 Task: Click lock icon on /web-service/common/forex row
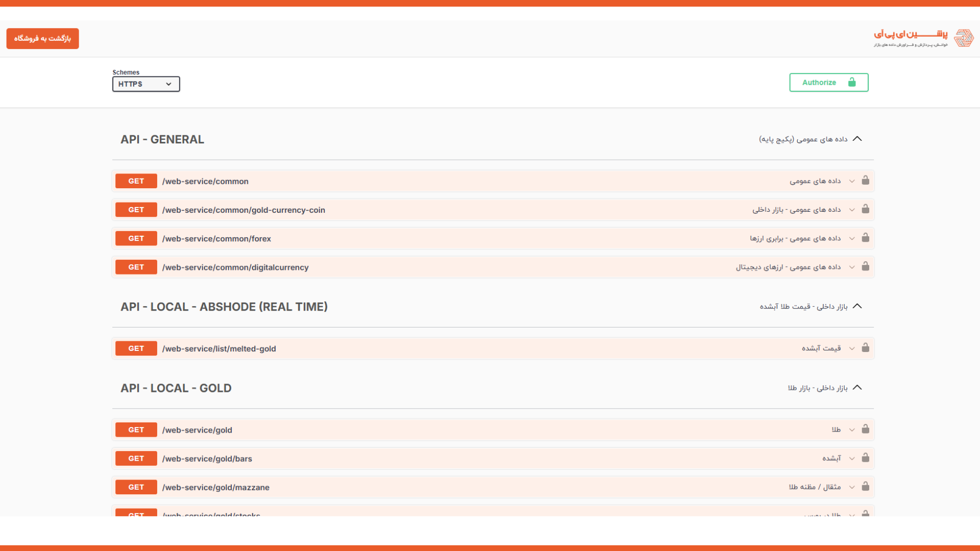click(x=865, y=238)
